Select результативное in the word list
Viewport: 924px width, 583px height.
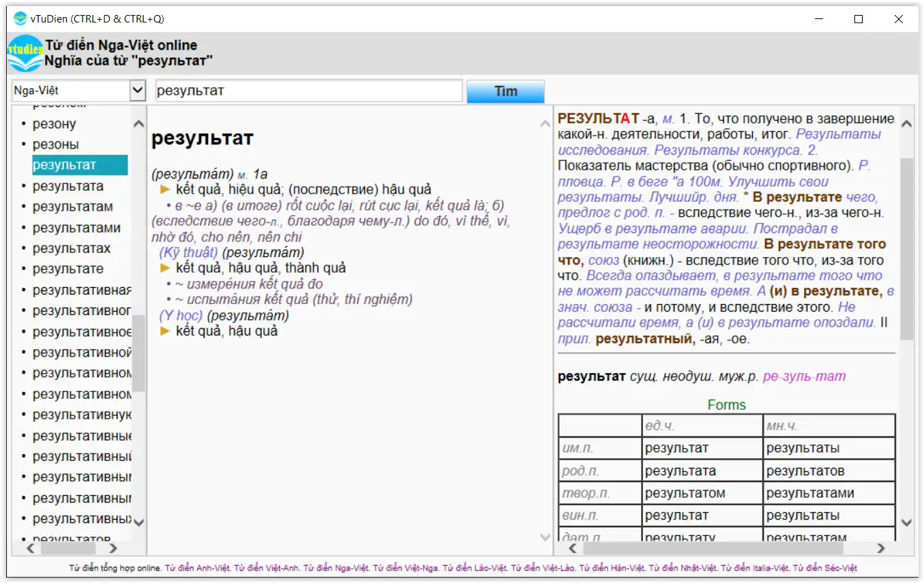tap(82, 331)
